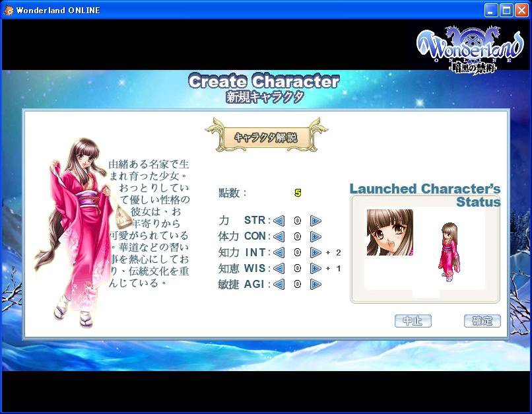This screenshot has height=414, width=532.
Task: Click the 點數 points label
Action: [232, 193]
